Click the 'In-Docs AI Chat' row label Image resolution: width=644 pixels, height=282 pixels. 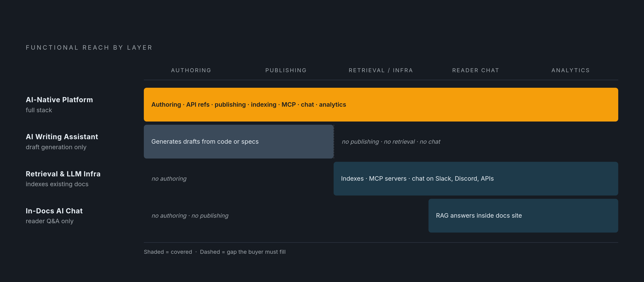[x=54, y=211]
